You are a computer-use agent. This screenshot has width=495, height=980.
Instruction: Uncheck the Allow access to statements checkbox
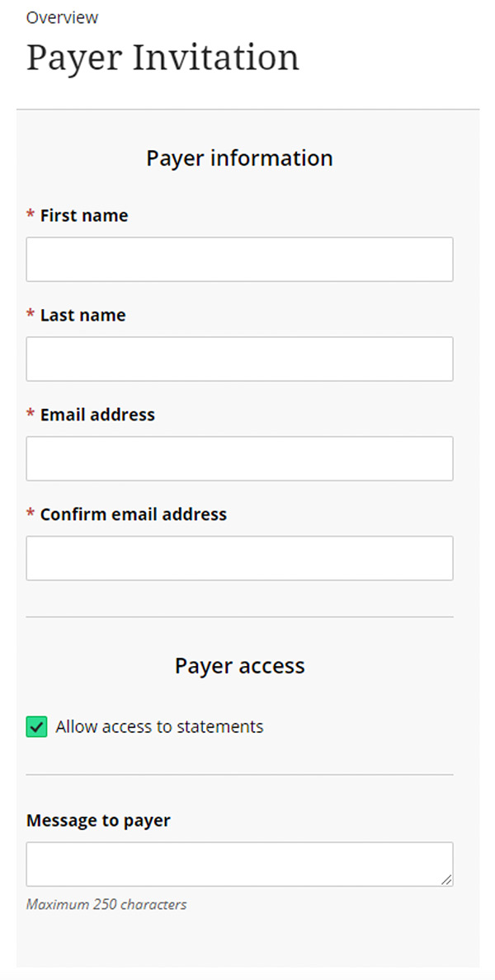(36, 727)
